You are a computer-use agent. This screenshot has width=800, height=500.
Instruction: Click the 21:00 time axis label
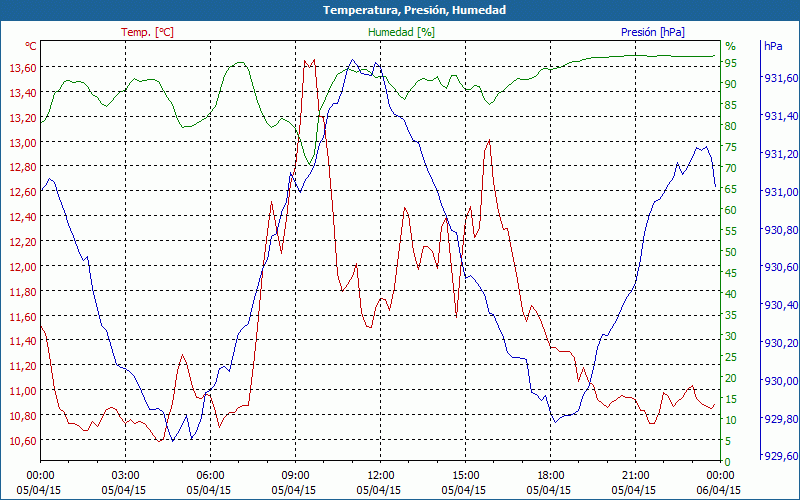[635, 476]
